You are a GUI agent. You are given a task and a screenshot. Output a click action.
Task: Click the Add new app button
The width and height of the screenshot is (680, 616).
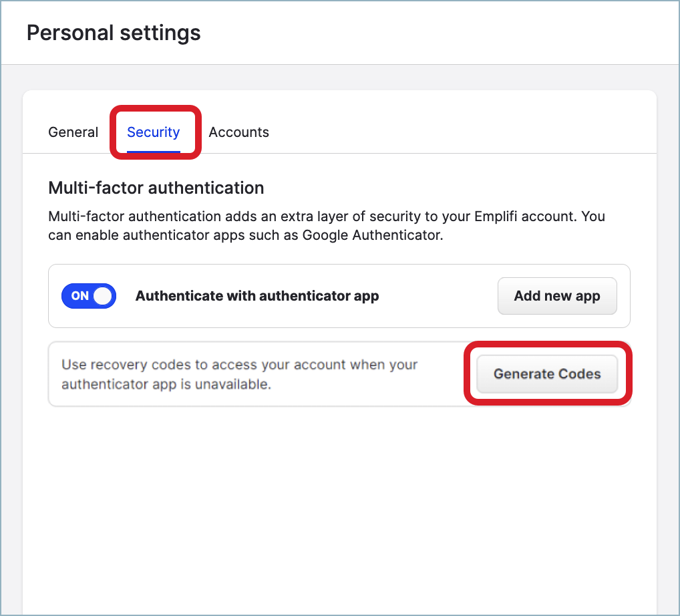tap(557, 296)
